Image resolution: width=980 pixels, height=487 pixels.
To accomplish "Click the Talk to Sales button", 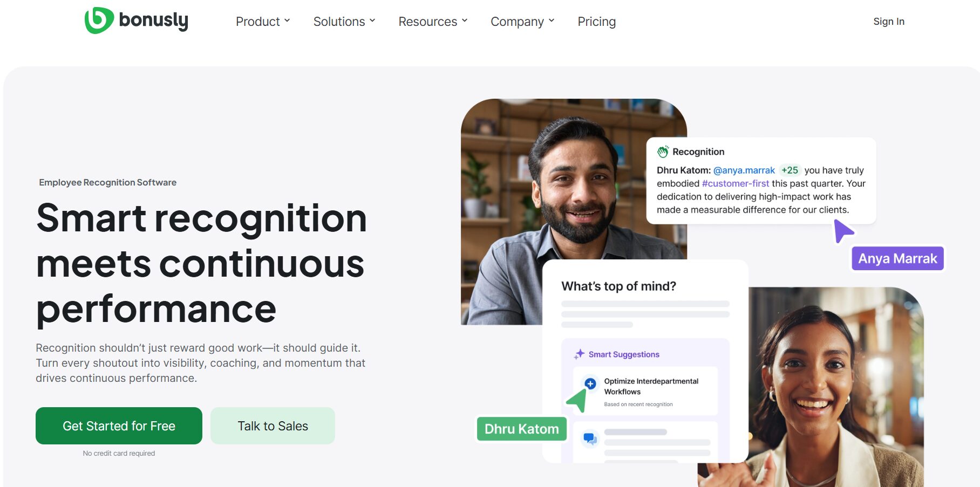I will tap(273, 426).
